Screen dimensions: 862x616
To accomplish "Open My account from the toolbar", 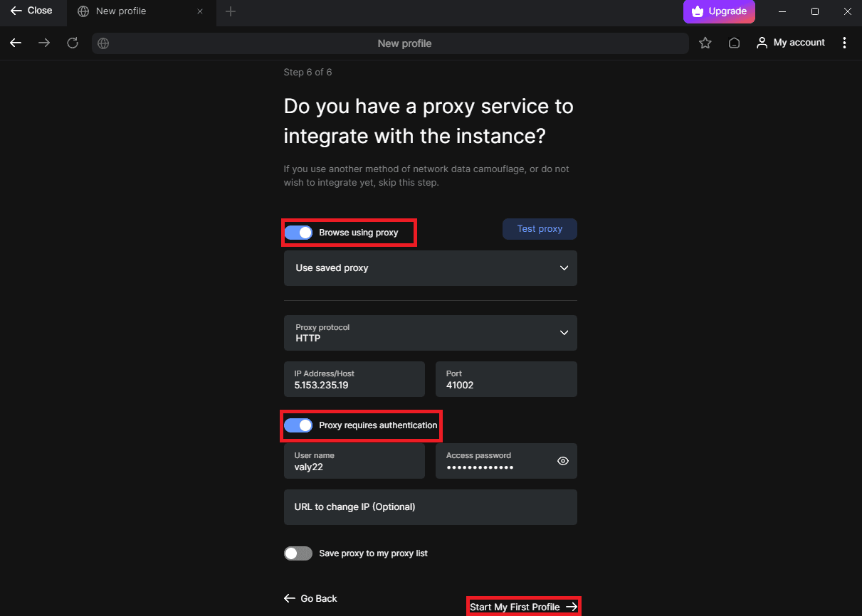I will pos(790,43).
